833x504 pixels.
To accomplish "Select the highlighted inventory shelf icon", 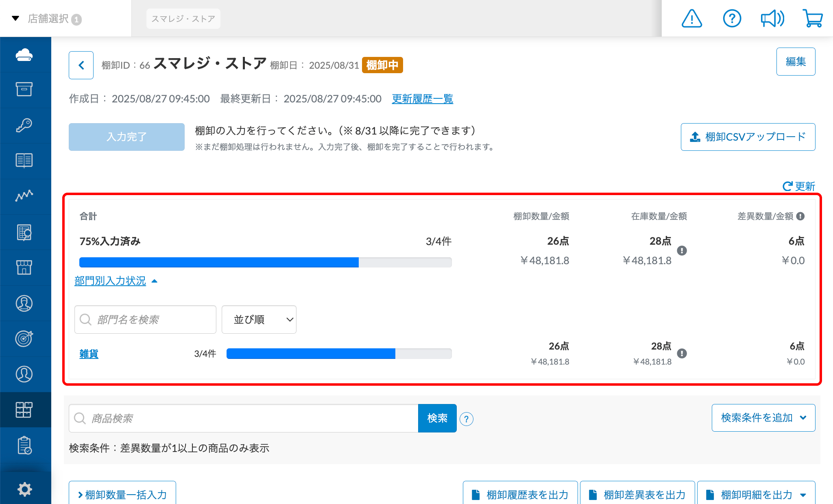I will pyautogui.click(x=25, y=410).
